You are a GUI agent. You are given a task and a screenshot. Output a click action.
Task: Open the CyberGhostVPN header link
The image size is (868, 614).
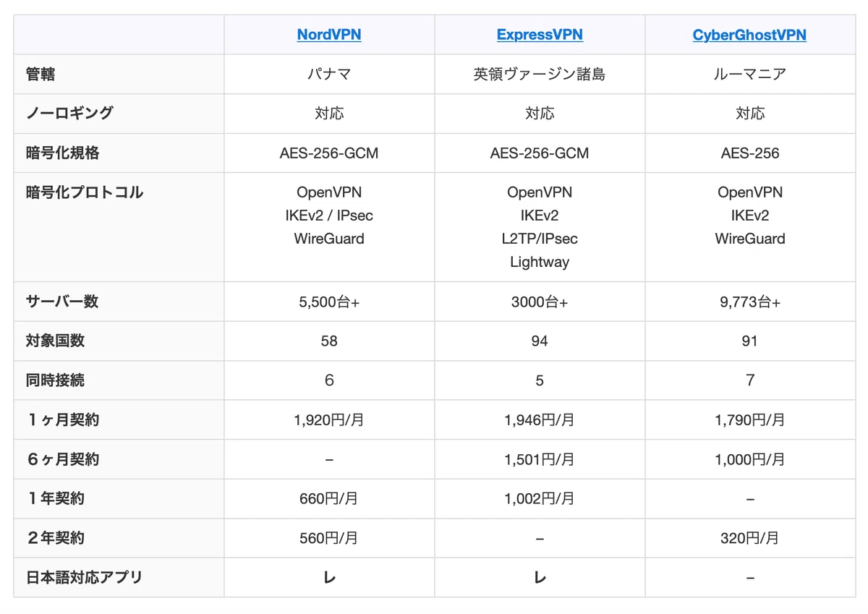point(749,35)
